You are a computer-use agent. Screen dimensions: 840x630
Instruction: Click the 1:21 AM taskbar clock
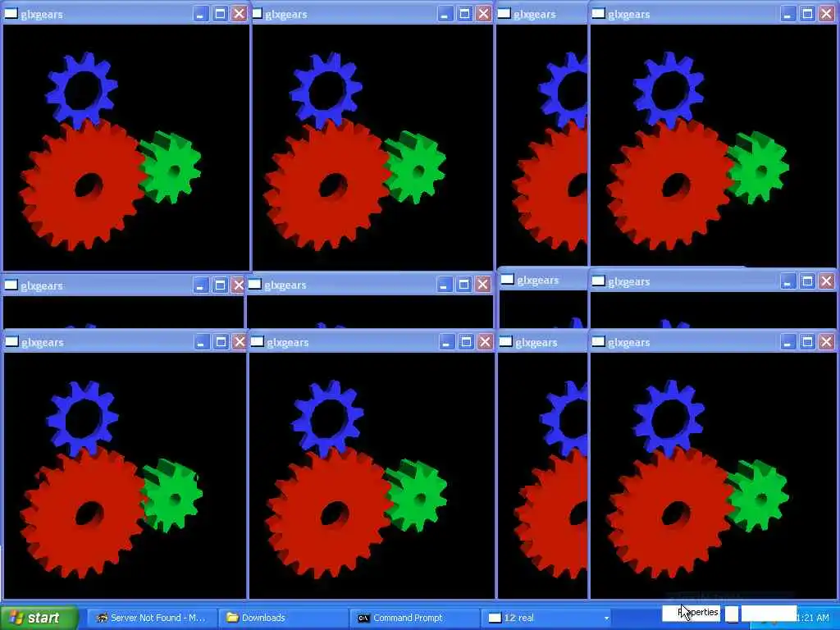tap(812, 619)
